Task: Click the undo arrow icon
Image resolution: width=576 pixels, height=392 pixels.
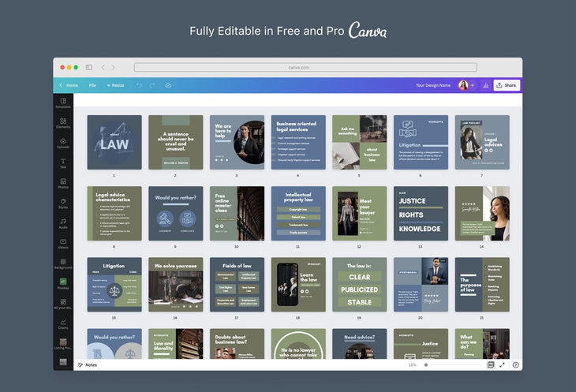Action: pyautogui.click(x=140, y=85)
